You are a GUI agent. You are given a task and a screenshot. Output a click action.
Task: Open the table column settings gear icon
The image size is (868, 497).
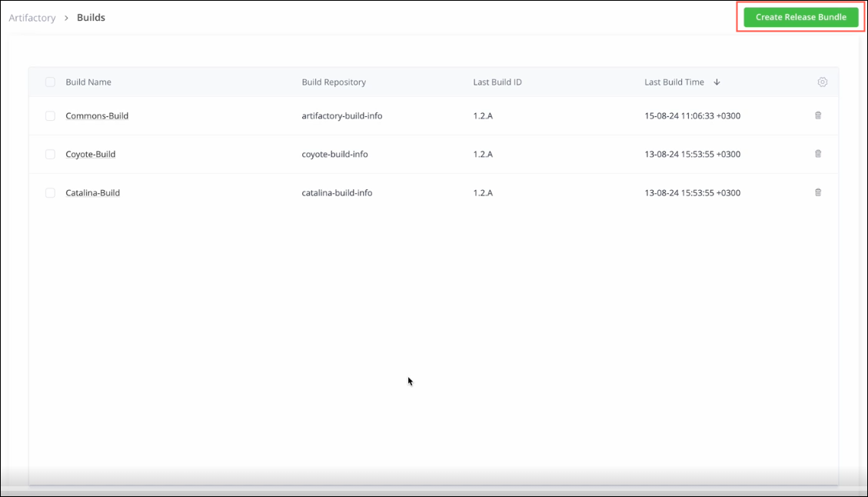pyautogui.click(x=822, y=82)
